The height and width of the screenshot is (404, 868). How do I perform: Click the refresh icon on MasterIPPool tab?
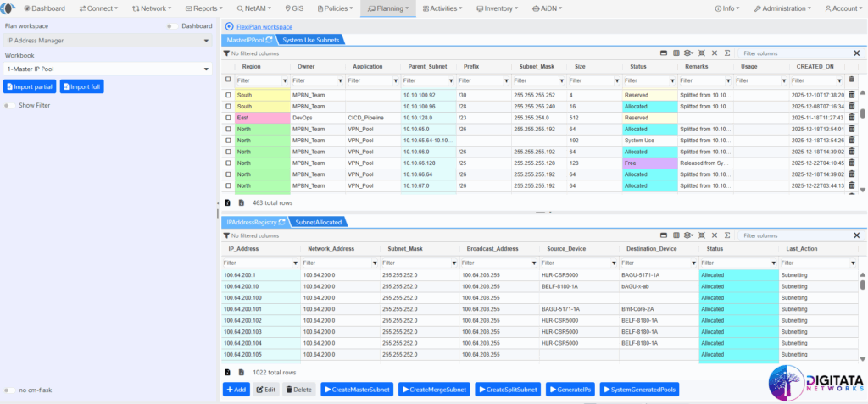click(269, 40)
